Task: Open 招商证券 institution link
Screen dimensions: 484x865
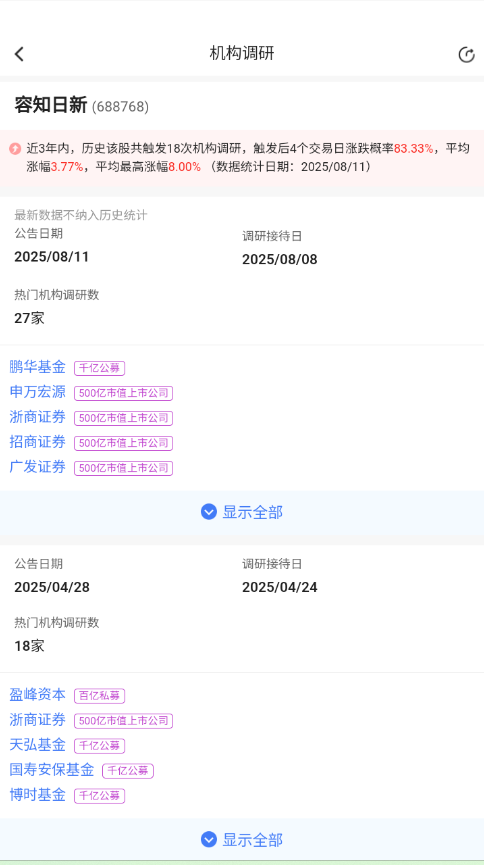Action: [x=38, y=442]
